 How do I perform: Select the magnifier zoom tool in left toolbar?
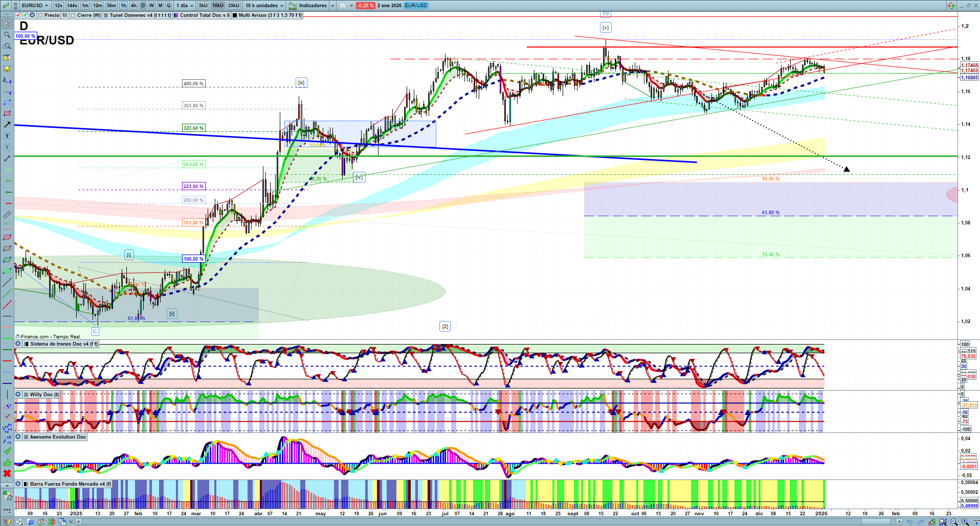pyautogui.click(x=7, y=35)
